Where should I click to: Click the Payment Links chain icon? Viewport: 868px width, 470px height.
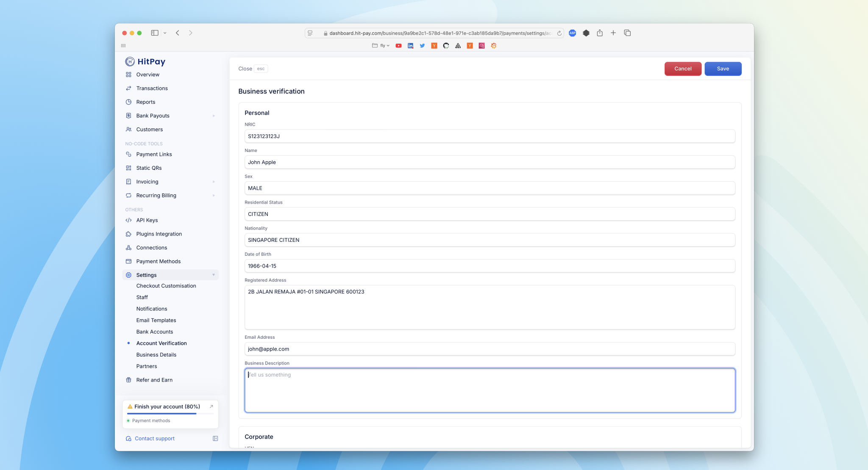pos(128,154)
